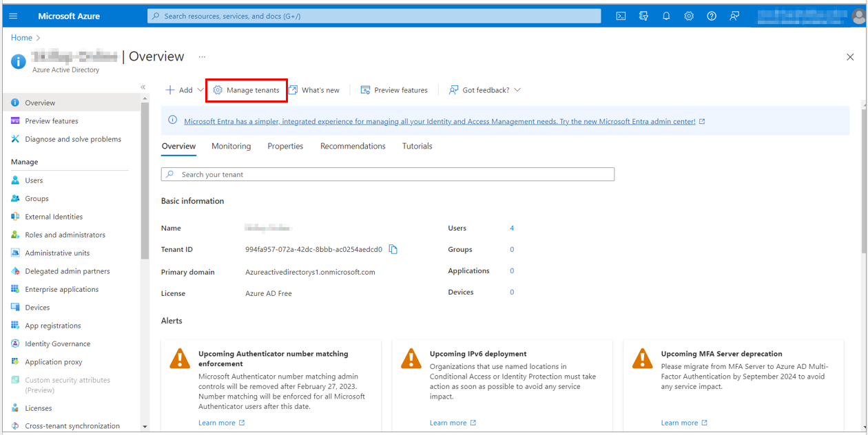Switch to the Monitoring tab
868x435 pixels.
pyautogui.click(x=231, y=146)
